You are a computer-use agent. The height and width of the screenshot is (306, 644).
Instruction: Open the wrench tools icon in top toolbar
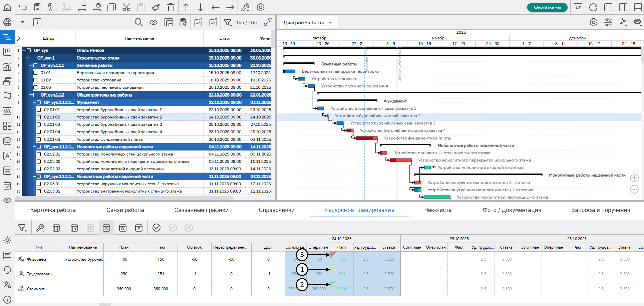tap(245, 7)
